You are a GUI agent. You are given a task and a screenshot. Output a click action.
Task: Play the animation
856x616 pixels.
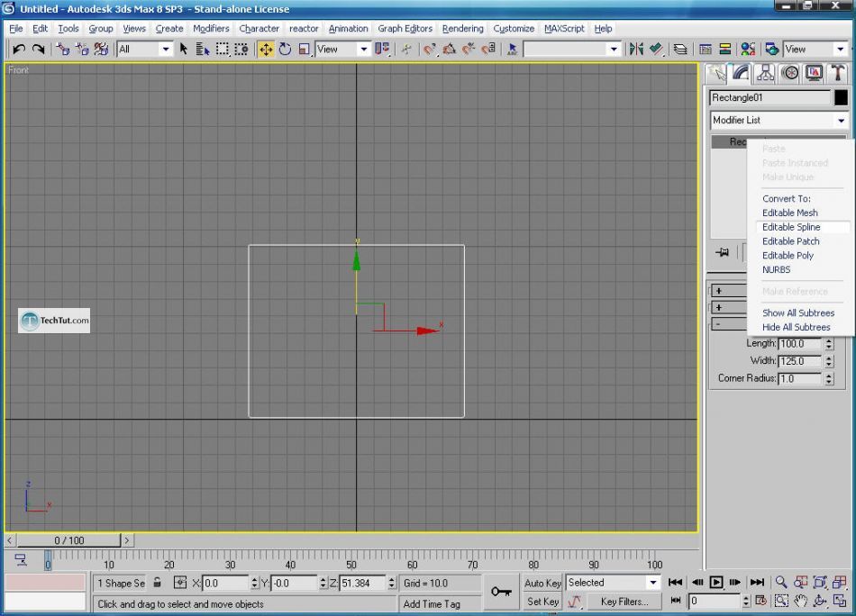[x=716, y=582]
